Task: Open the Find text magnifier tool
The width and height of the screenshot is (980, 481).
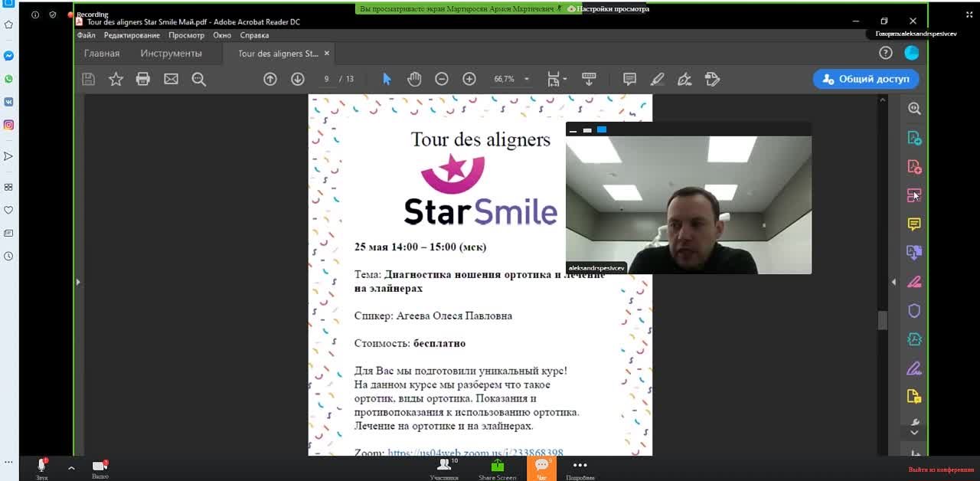Action: 199,79
